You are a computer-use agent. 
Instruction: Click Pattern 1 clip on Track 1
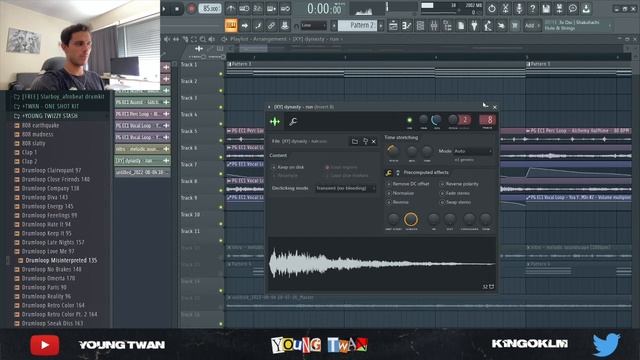(x=375, y=70)
